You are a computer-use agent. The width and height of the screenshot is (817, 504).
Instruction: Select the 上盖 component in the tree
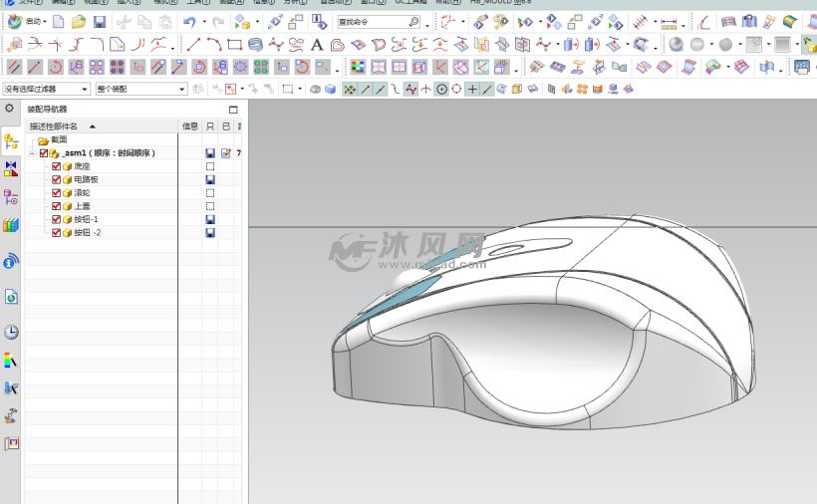(x=82, y=206)
